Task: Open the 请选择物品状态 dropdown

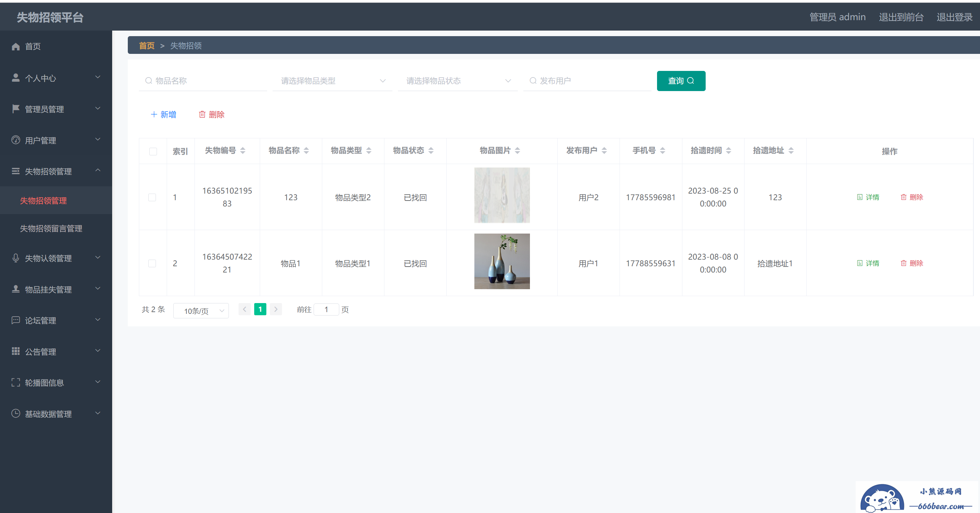Action: (x=458, y=81)
